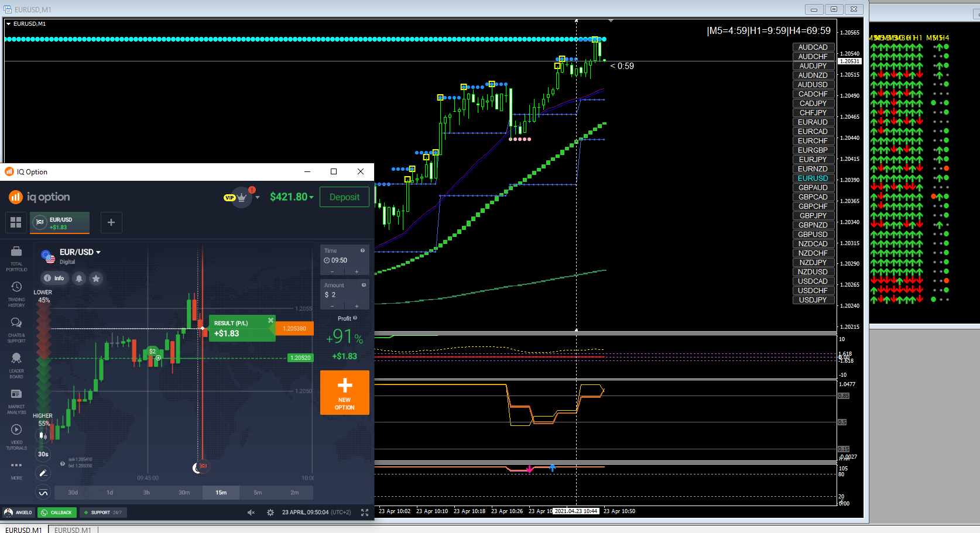
Task: Open the $421.80 balance dropdown
Action: tap(292, 197)
